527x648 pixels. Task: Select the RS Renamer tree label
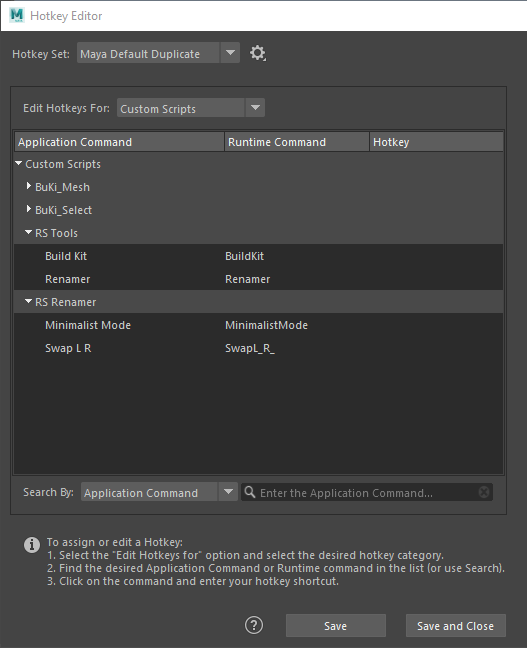65,302
